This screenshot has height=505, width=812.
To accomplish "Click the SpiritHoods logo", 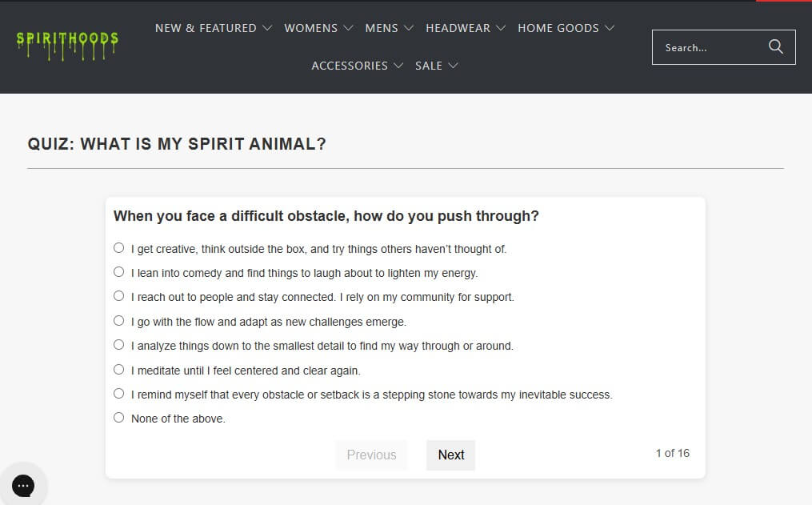I will 67,45.
